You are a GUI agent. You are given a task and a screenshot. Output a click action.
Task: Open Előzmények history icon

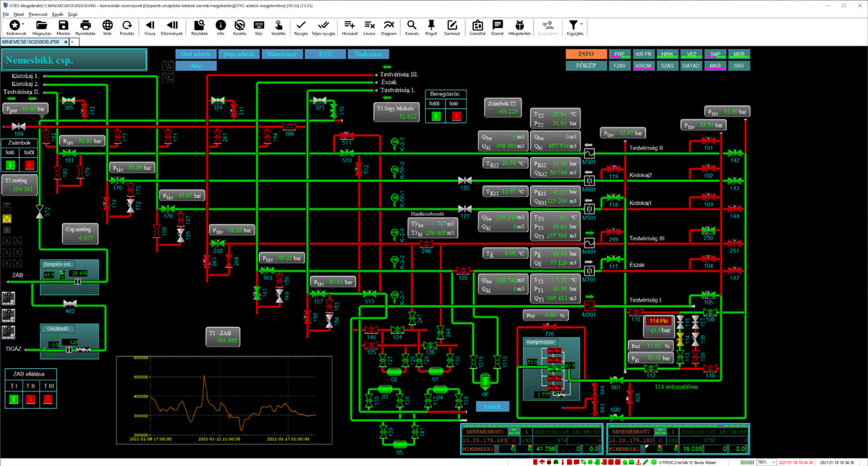click(171, 25)
